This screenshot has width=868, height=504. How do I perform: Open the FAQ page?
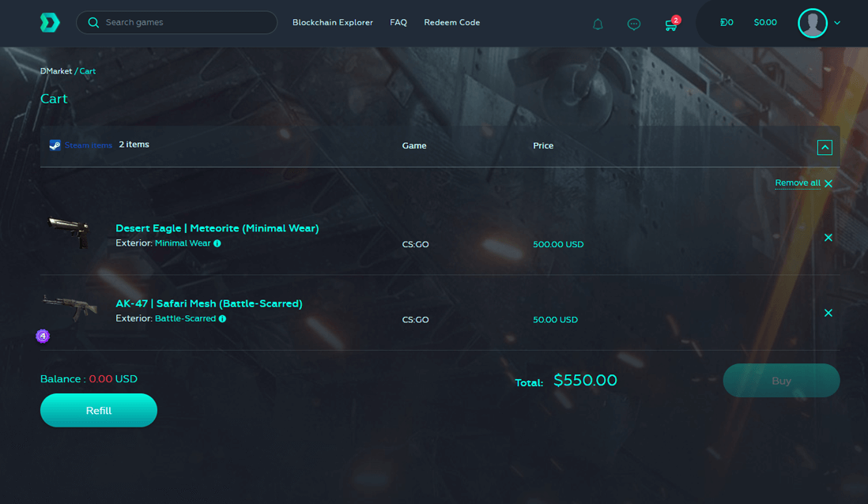[398, 23]
